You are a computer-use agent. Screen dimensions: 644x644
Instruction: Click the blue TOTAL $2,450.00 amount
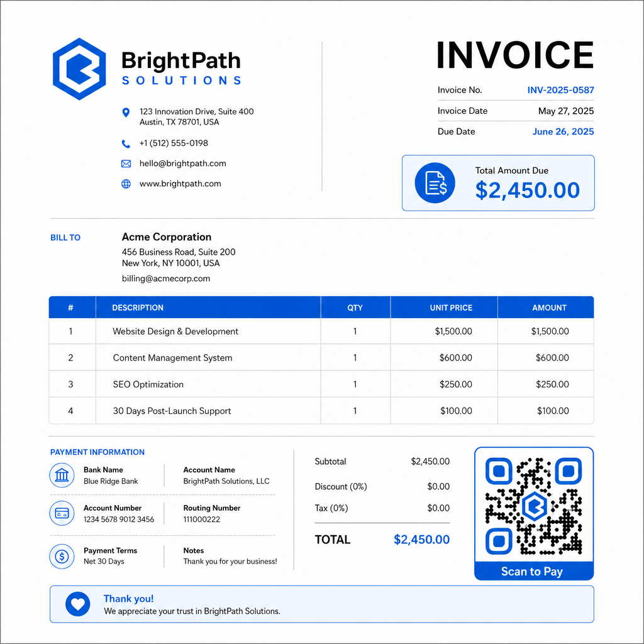tap(422, 539)
